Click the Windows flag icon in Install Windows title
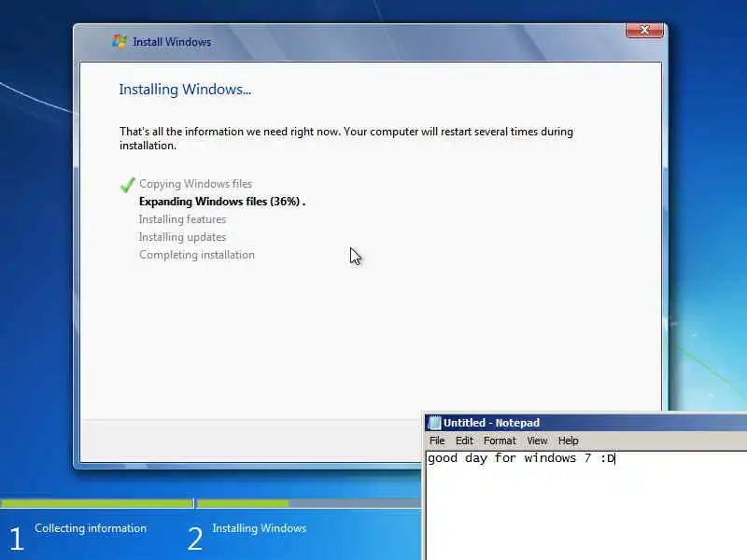This screenshot has height=560, width=747. (120, 42)
